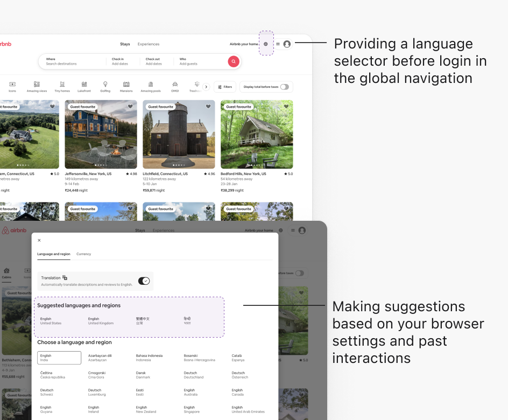Select English Australia language option
Image resolution: width=508 pixels, height=420 pixels.
tap(190, 392)
